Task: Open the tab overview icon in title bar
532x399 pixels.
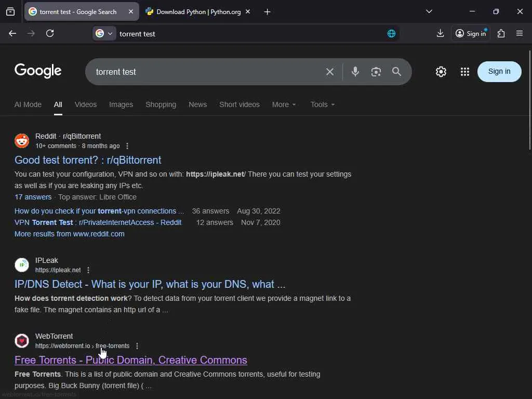Action: [x=10, y=12]
